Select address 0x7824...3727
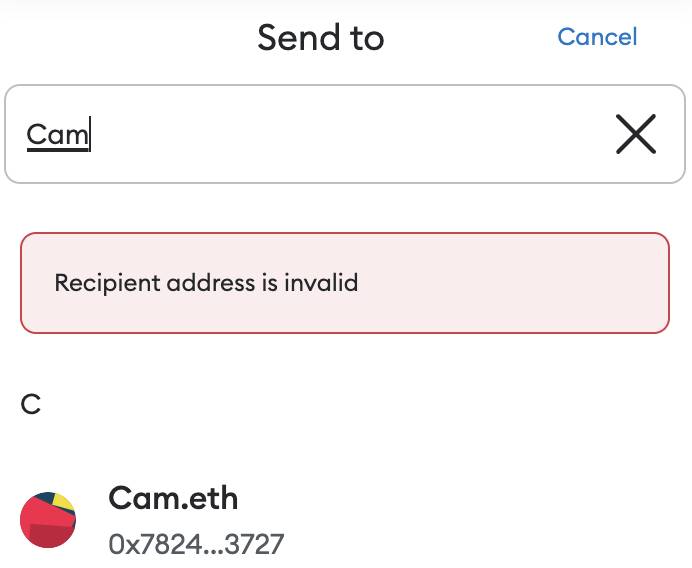 coord(196,544)
